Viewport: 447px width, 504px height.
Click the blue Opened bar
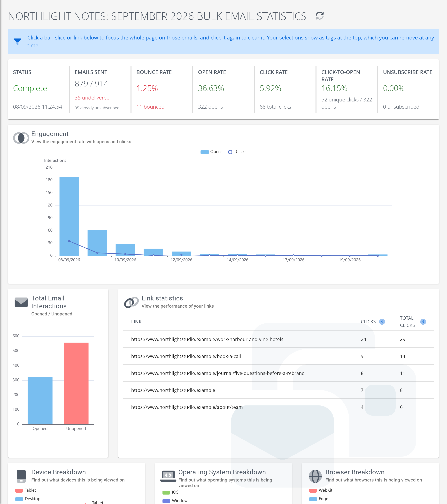coord(40,401)
